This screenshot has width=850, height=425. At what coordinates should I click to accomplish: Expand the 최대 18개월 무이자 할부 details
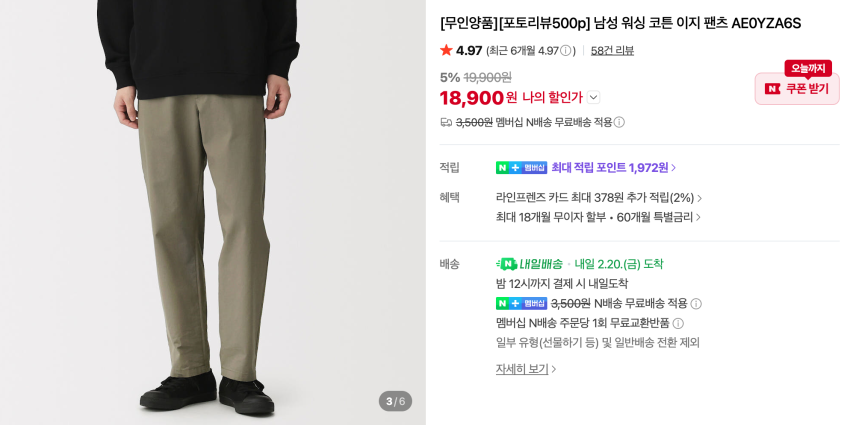click(599, 217)
